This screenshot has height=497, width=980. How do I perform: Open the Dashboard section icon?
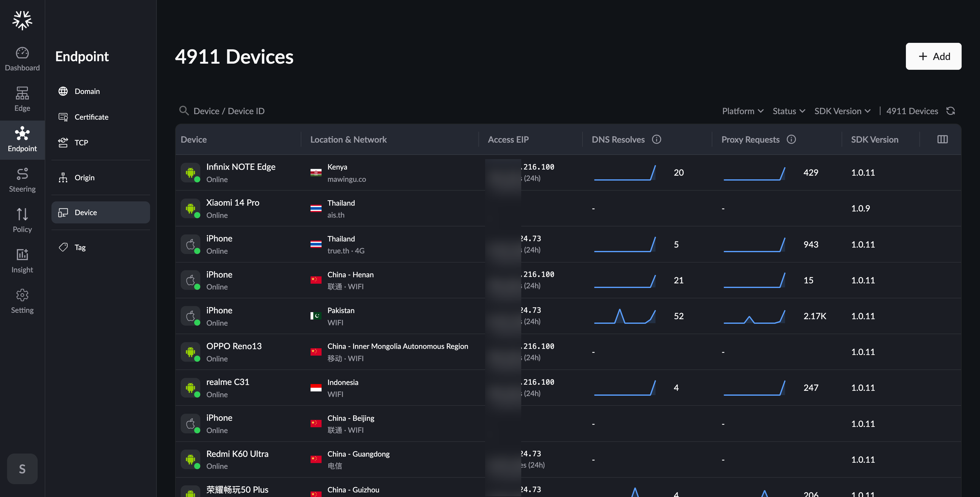22,53
